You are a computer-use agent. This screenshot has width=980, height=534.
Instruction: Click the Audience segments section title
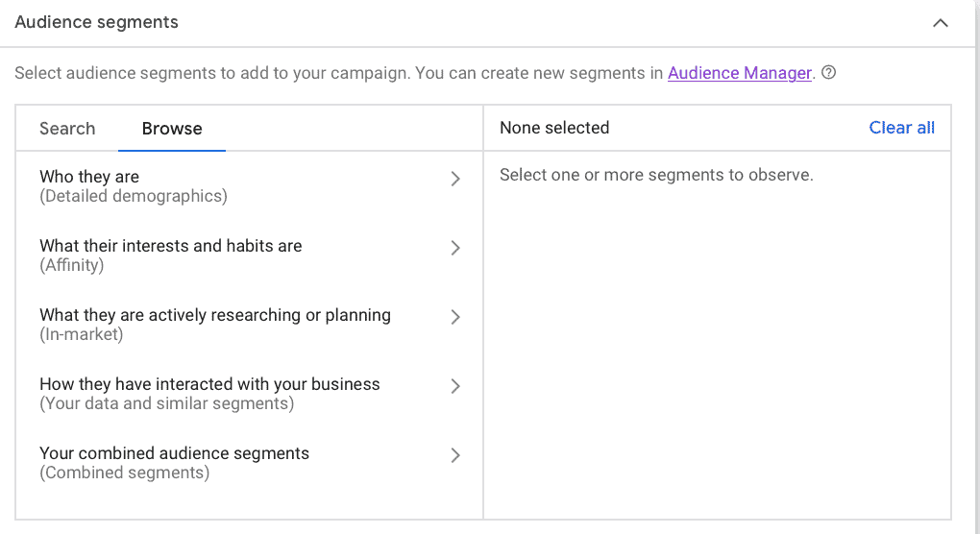click(x=96, y=22)
